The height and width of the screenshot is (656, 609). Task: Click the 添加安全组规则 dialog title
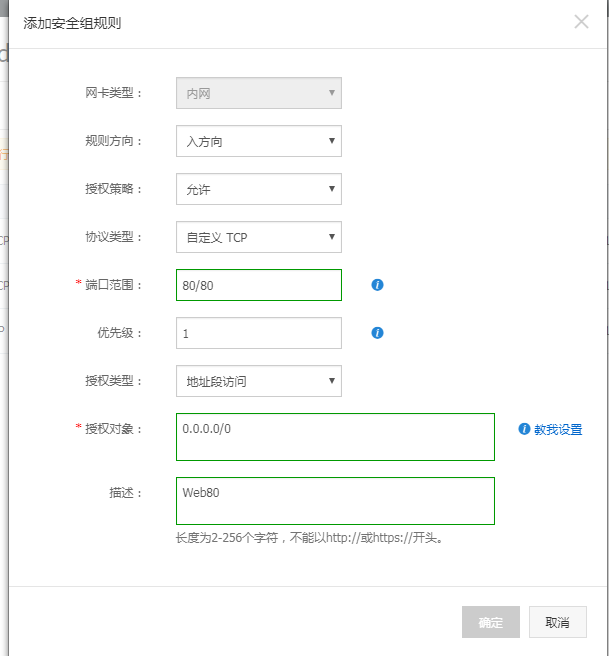coord(75,22)
